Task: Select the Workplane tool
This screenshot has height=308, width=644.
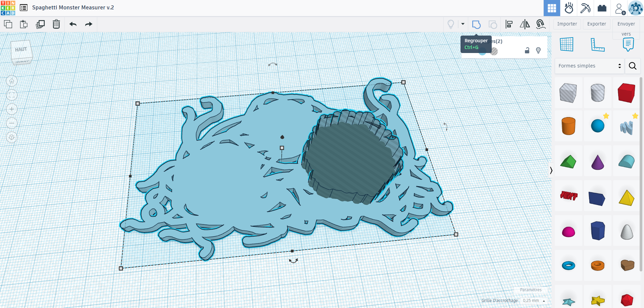Action: click(x=567, y=44)
